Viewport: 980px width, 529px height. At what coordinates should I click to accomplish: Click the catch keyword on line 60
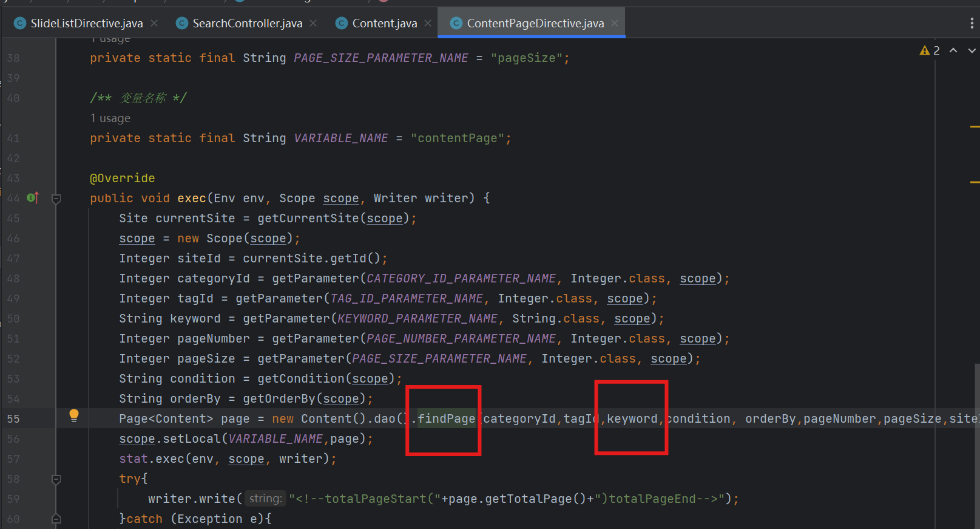144,519
